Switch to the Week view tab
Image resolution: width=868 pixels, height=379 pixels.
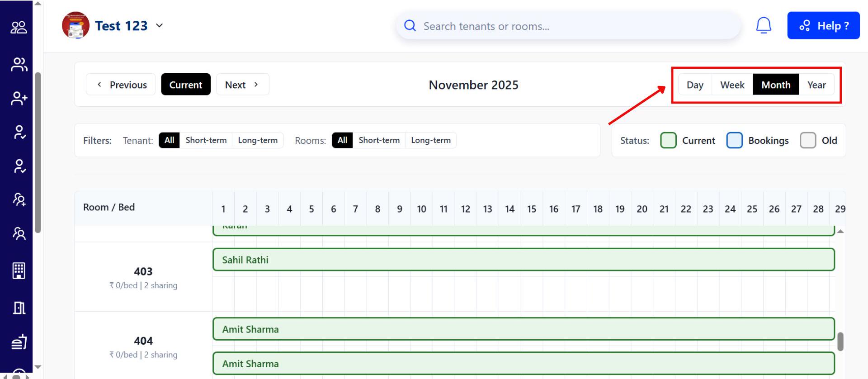[x=732, y=85]
